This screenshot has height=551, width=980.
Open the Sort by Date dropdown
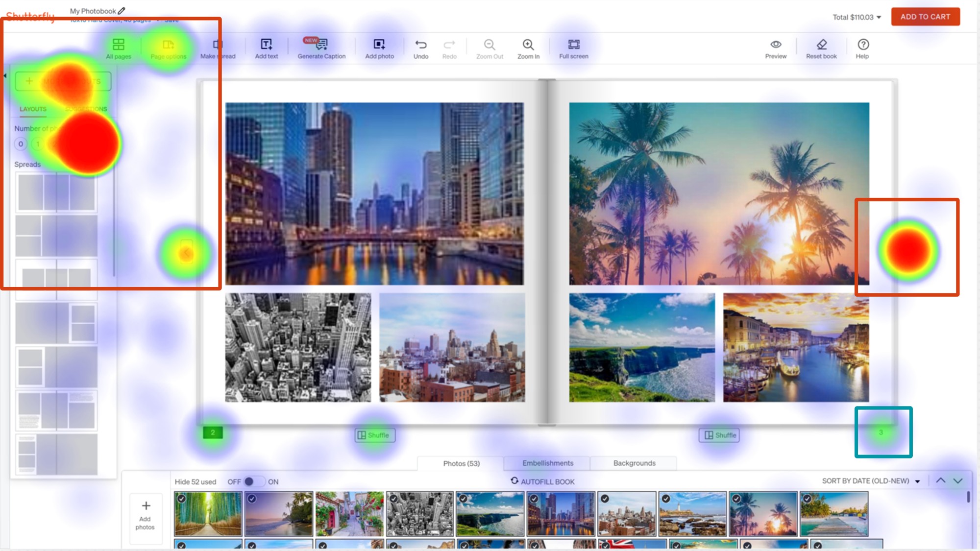pyautogui.click(x=871, y=481)
